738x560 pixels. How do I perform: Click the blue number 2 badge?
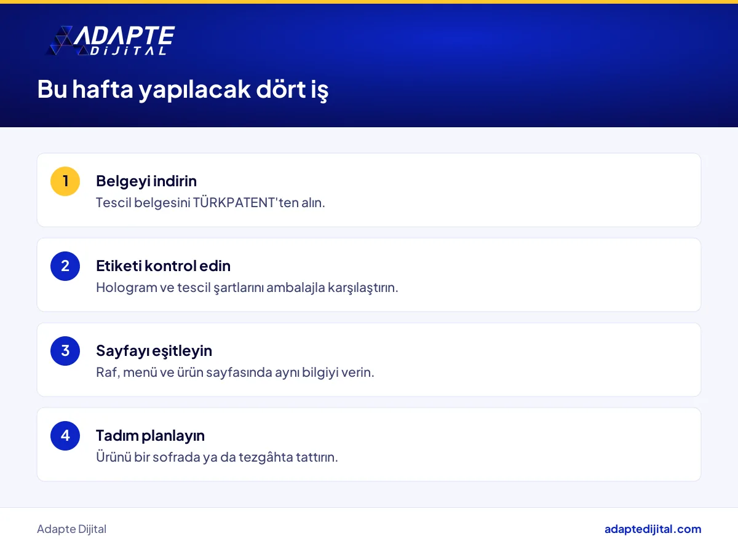(x=65, y=266)
